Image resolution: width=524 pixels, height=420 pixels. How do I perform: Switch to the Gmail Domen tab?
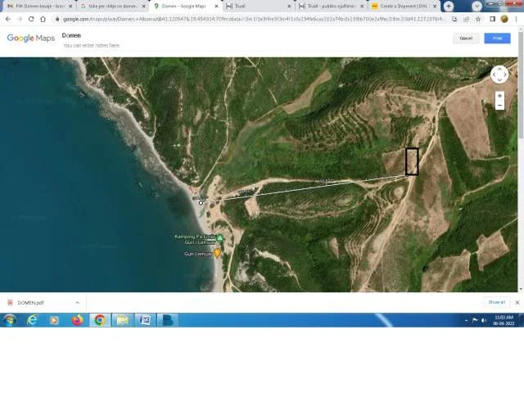[x=37, y=6]
